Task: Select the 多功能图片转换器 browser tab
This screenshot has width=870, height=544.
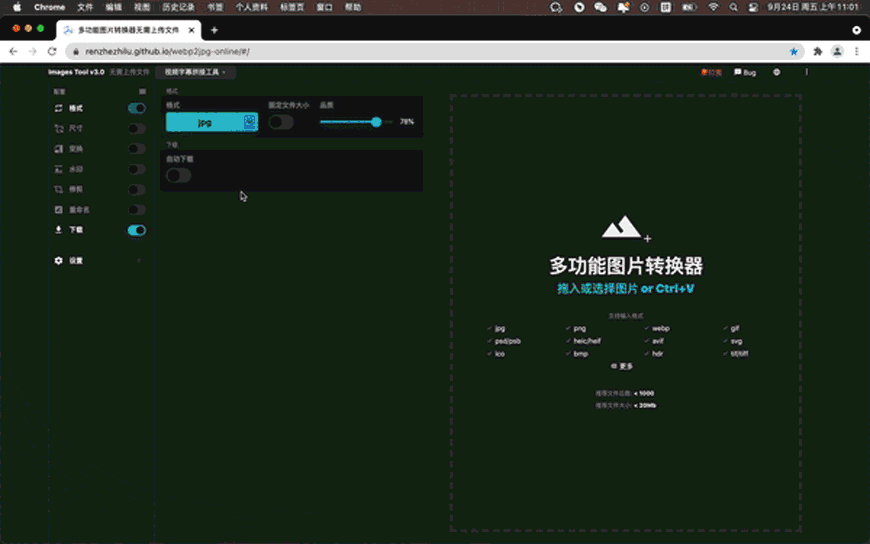Action: pyautogui.click(x=129, y=30)
